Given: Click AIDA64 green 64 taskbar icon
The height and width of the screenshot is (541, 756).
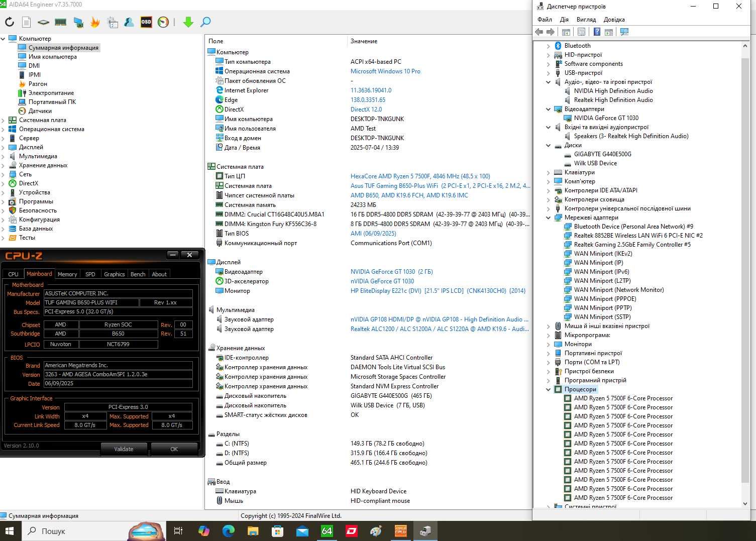Looking at the screenshot, I should (327, 531).
